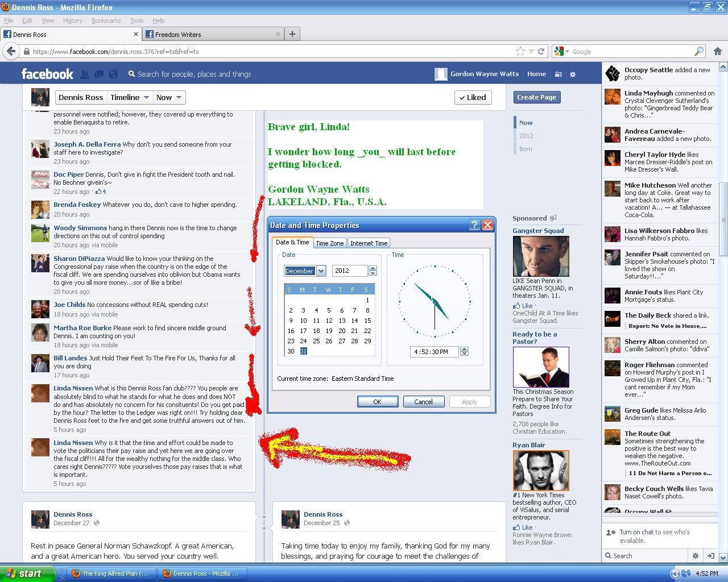This screenshot has height=582, width=728.
Task: Open the File menu
Action: pyautogui.click(x=9, y=20)
